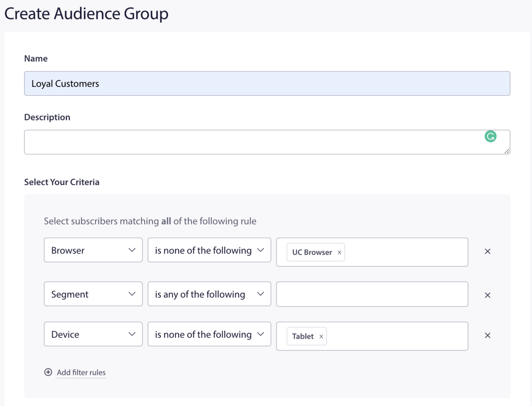The image size is (532, 406).
Task: Focus the Name field with Loyal Customers
Action: coord(267,84)
